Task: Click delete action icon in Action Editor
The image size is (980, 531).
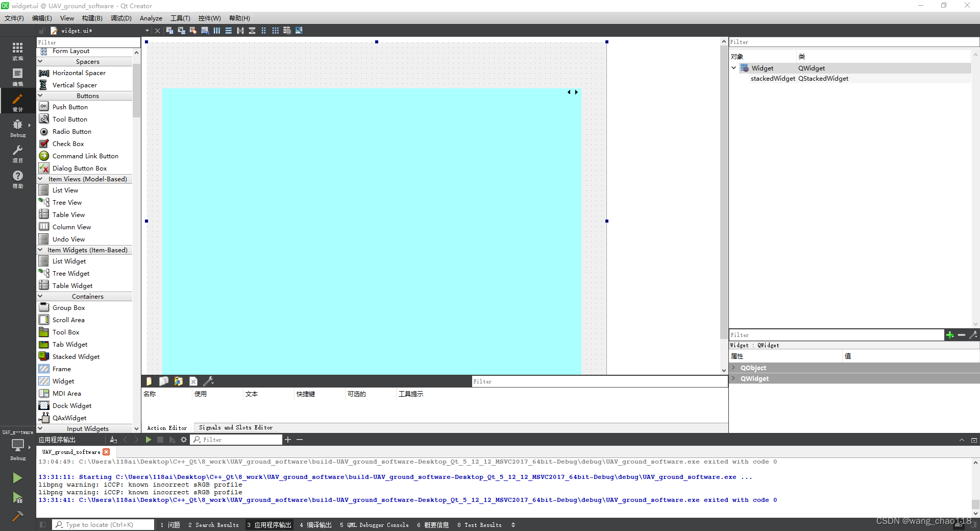Action: tap(193, 381)
